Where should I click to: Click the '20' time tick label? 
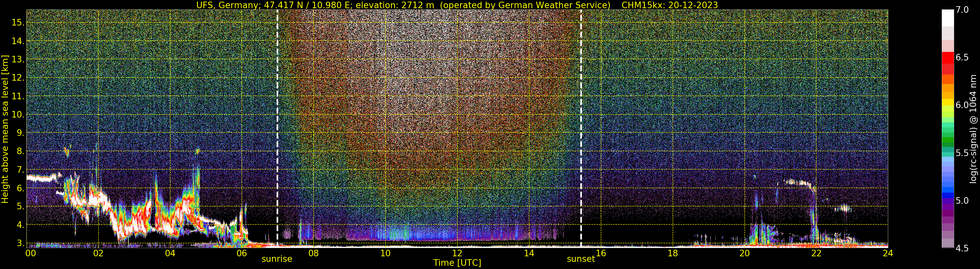744,253
